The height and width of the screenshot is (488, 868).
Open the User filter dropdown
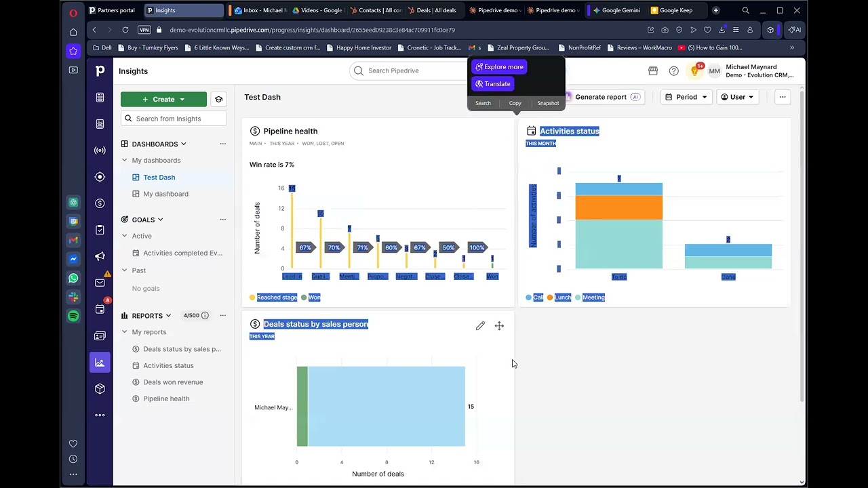737,97
